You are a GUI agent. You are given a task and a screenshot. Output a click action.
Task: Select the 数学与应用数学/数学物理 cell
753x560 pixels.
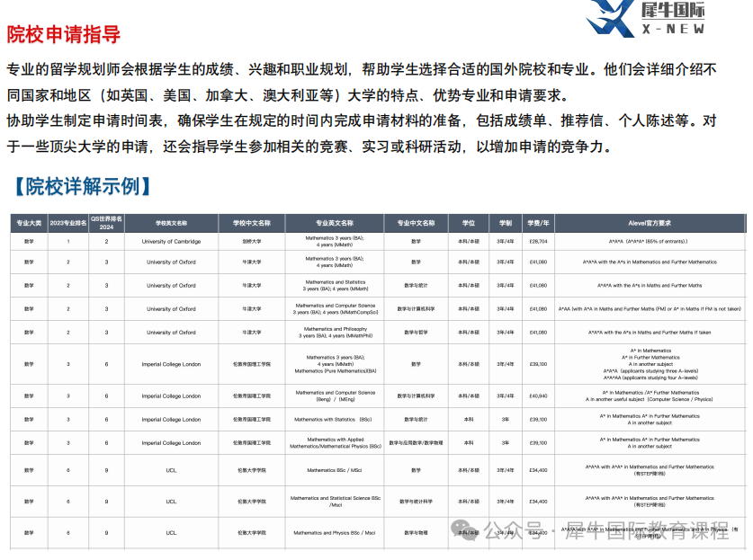[x=416, y=443]
